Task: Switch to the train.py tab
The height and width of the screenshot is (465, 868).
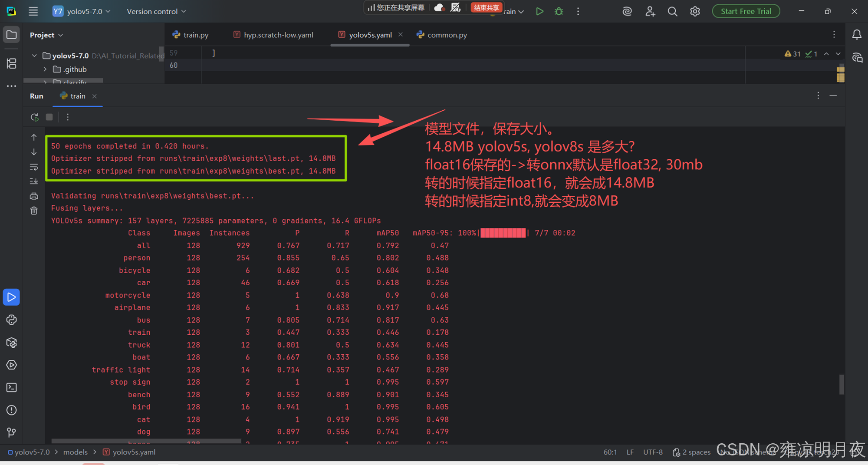Action: 191,35
